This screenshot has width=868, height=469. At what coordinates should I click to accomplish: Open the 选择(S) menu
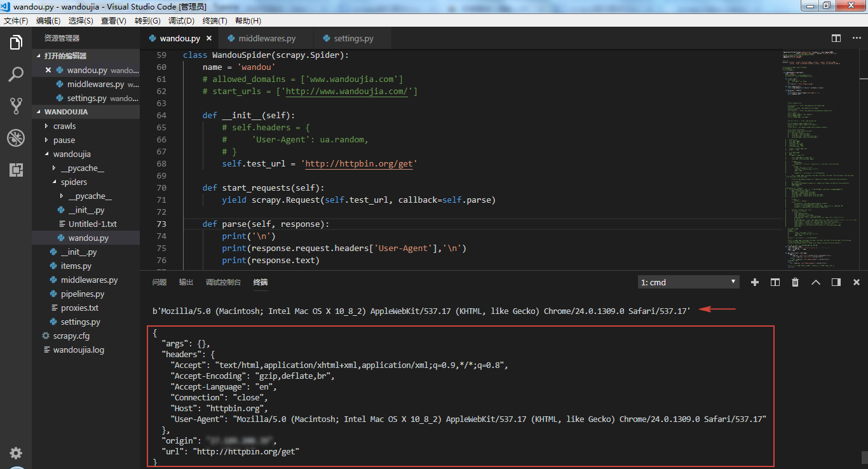81,21
